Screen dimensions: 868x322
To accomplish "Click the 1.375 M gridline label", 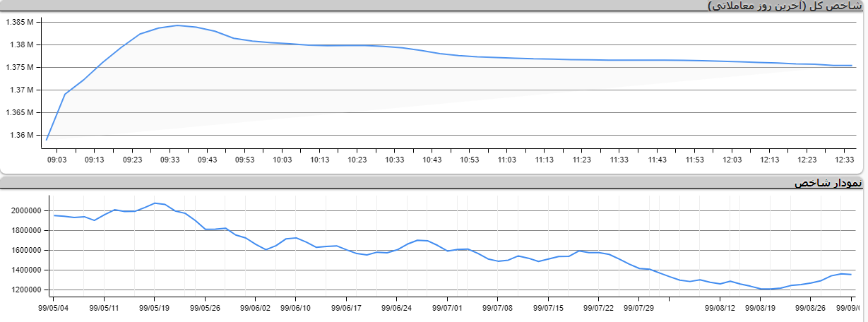I will pyautogui.click(x=20, y=67).
